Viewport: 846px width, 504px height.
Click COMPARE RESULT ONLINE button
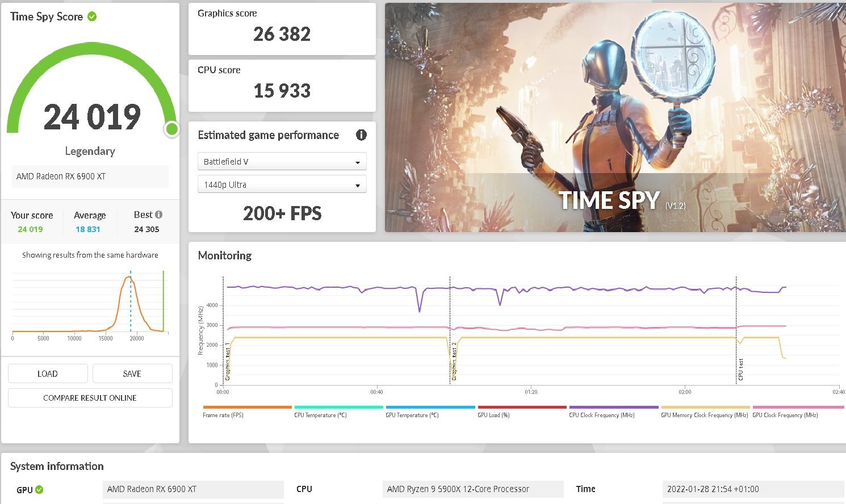coord(90,398)
